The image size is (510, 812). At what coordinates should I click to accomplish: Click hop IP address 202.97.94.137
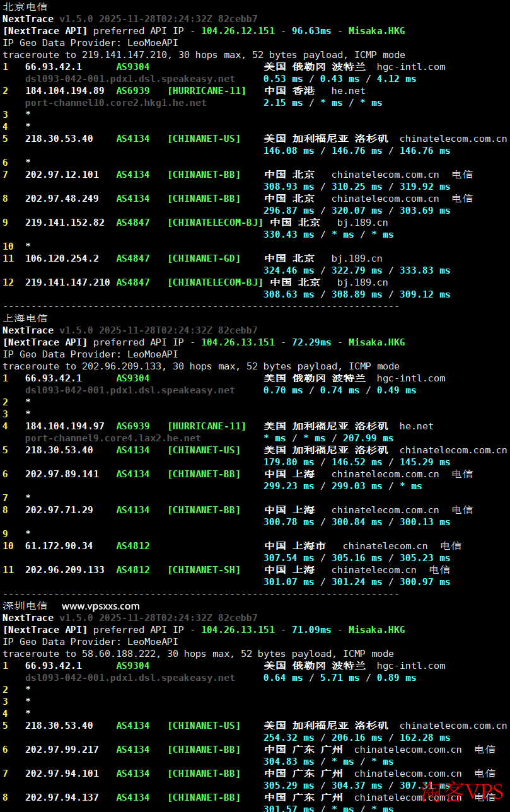(x=62, y=797)
